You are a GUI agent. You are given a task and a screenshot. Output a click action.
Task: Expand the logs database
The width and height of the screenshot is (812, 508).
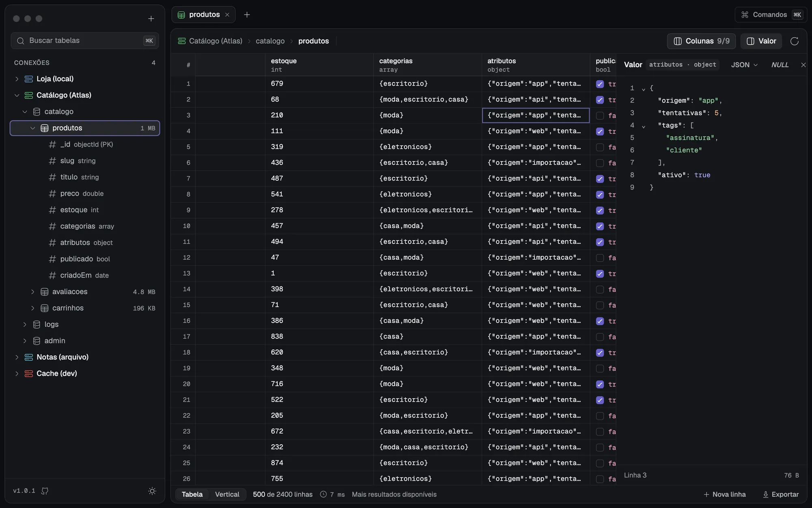(25, 324)
